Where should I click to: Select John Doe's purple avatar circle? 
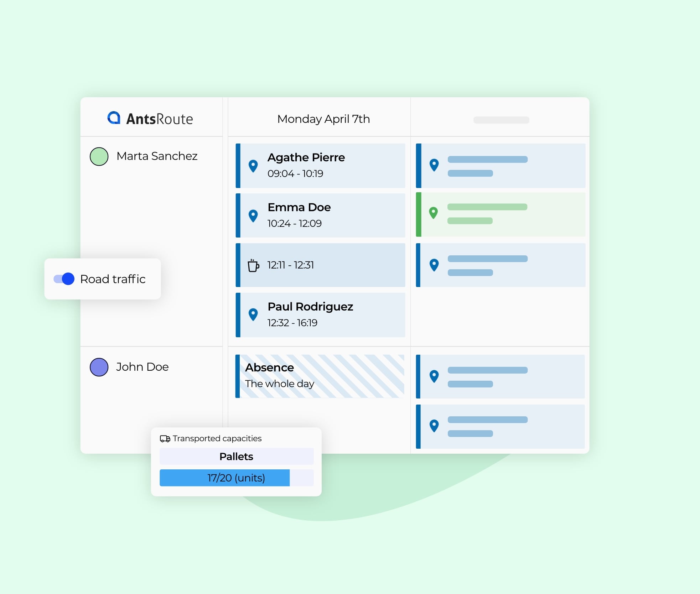click(99, 367)
